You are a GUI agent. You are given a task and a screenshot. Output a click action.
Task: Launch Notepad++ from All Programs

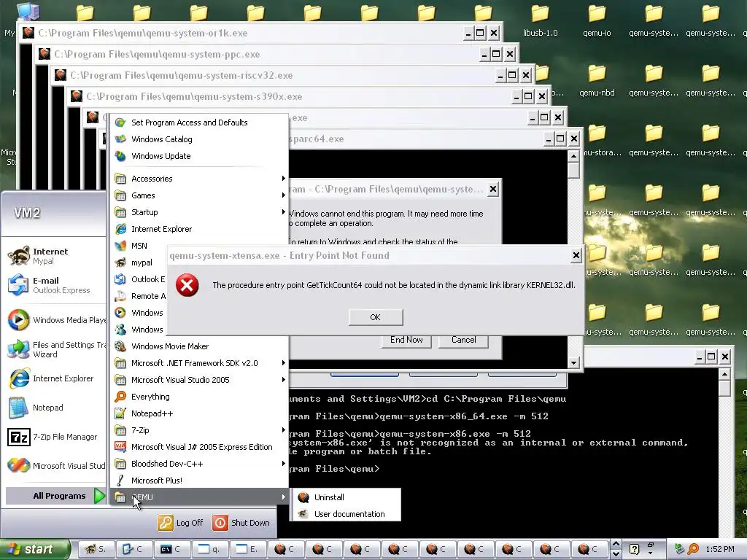click(200, 413)
